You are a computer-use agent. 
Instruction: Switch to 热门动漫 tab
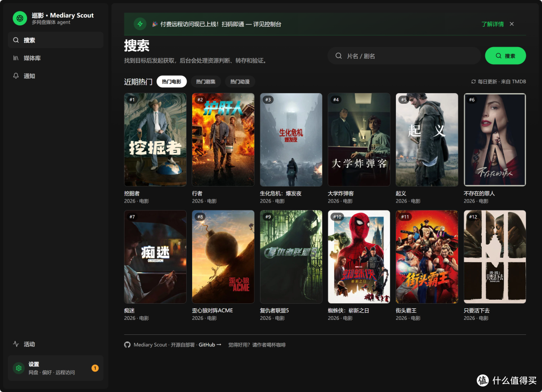240,82
